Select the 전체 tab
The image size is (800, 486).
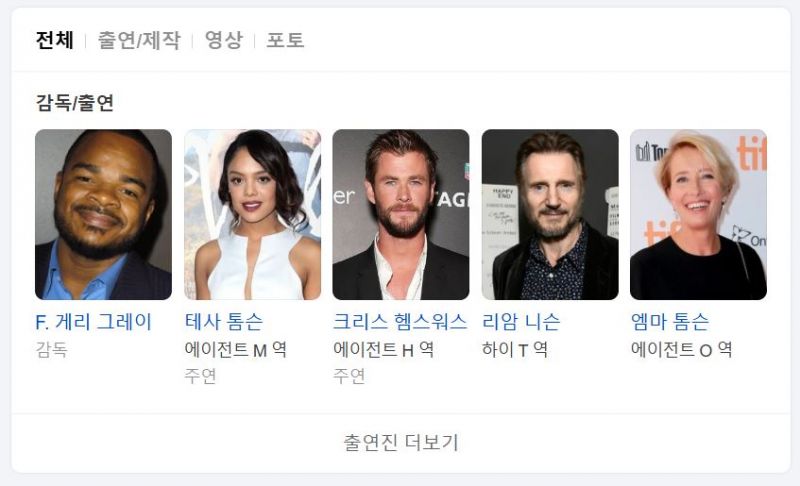pos(55,40)
